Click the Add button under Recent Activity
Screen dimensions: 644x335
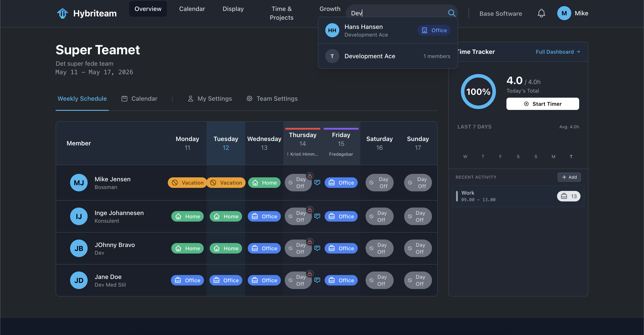click(569, 177)
